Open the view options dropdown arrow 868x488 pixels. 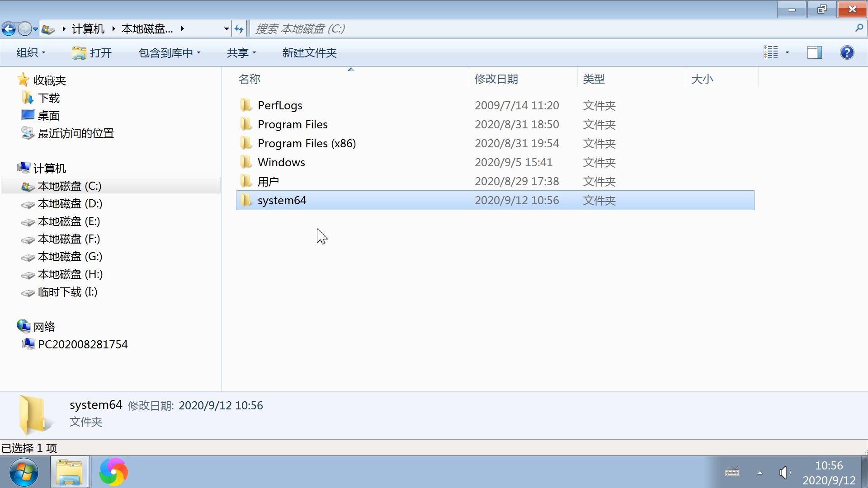(787, 52)
